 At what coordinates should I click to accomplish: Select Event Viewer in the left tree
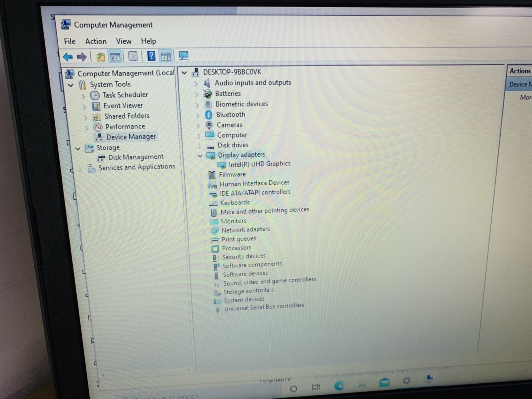[x=123, y=106]
